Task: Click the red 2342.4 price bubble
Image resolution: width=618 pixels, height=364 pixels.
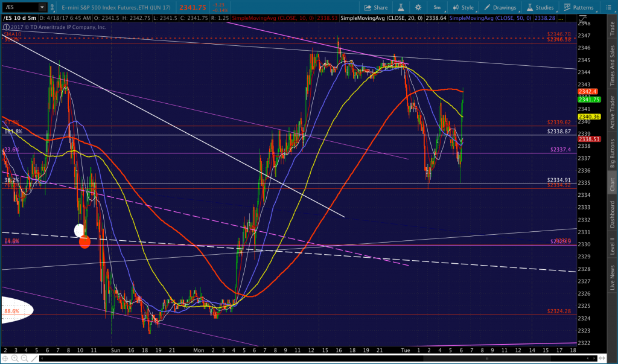Action: click(x=588, y=92)
